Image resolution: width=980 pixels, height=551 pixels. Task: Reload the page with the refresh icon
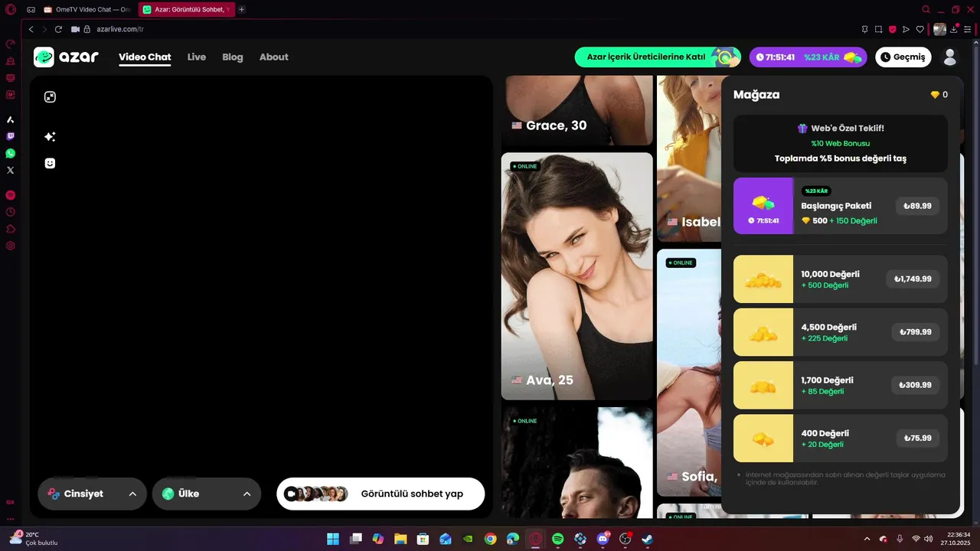click(58, 29)
